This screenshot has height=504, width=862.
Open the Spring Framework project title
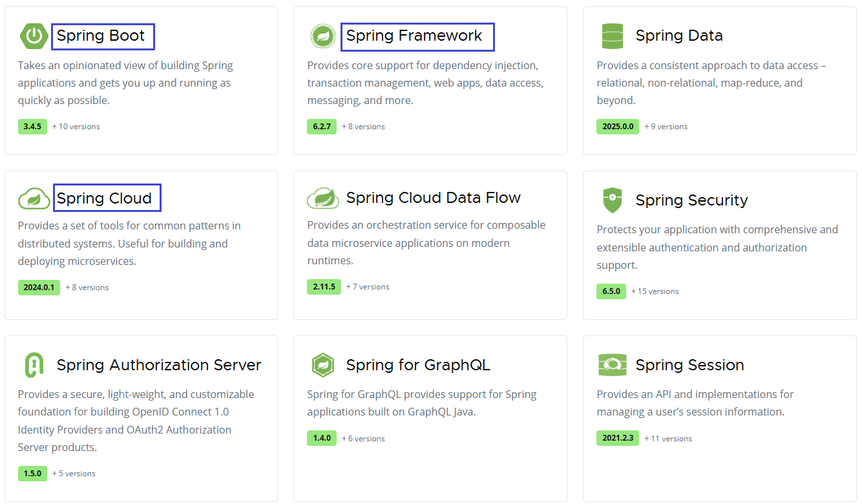414,36
